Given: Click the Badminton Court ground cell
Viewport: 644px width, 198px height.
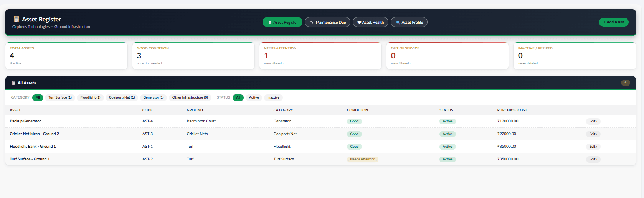Looking at the screenshot, I should 201,121.
